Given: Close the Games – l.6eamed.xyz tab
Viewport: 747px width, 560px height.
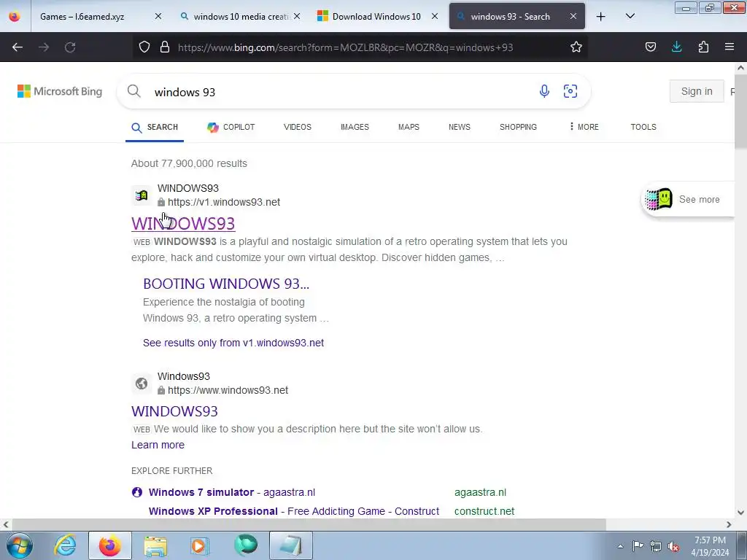Looking at the screenshot, I should pyautogui.click(x=158, y=17).
